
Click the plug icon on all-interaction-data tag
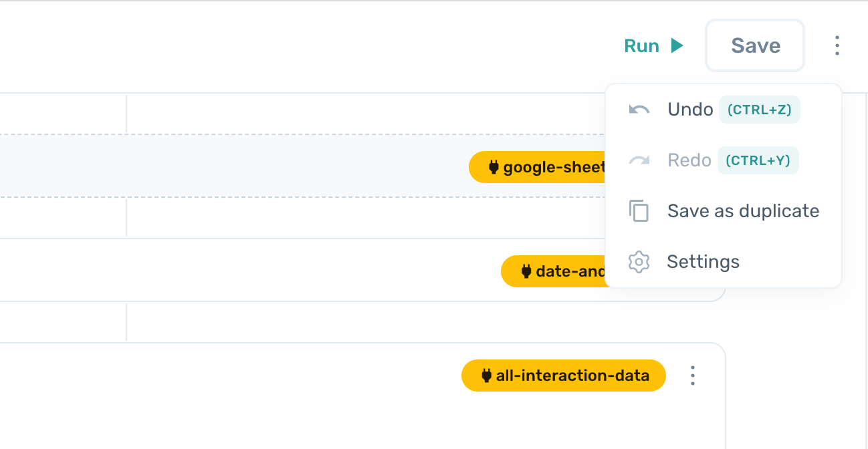[486, 376]
